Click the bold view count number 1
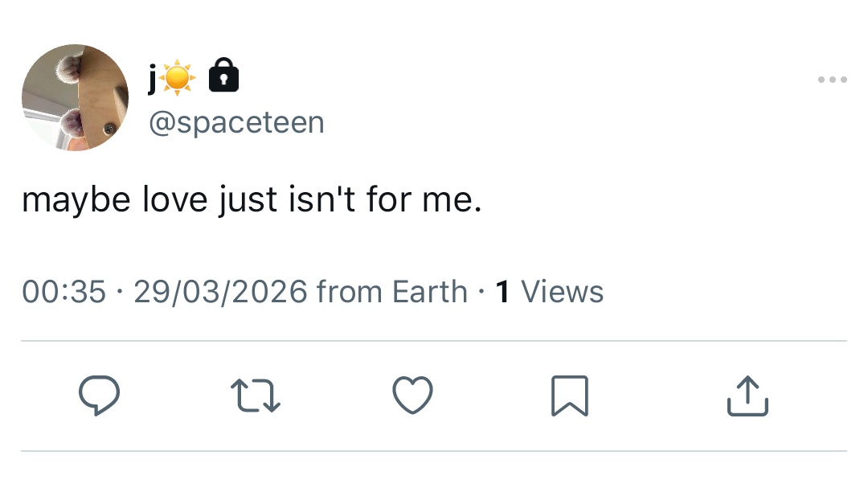This screenshot has height=488, width=868. click(x=503, y=291)
